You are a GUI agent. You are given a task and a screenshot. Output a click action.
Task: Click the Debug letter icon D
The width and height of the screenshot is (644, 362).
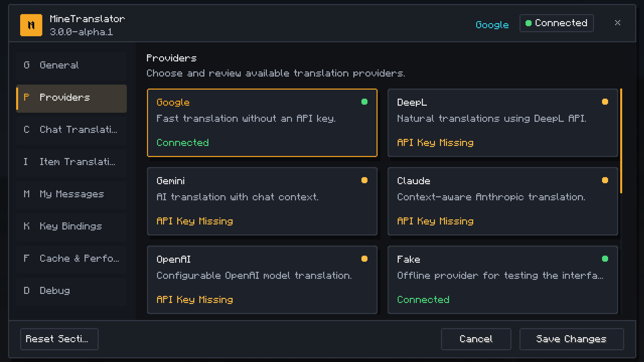tap(27, 291)
